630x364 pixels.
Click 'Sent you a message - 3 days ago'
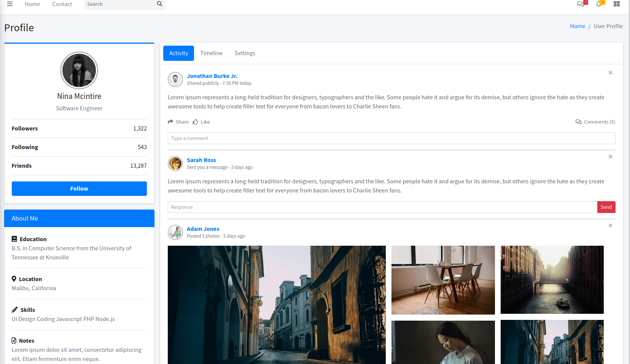[x=220, y=167]
